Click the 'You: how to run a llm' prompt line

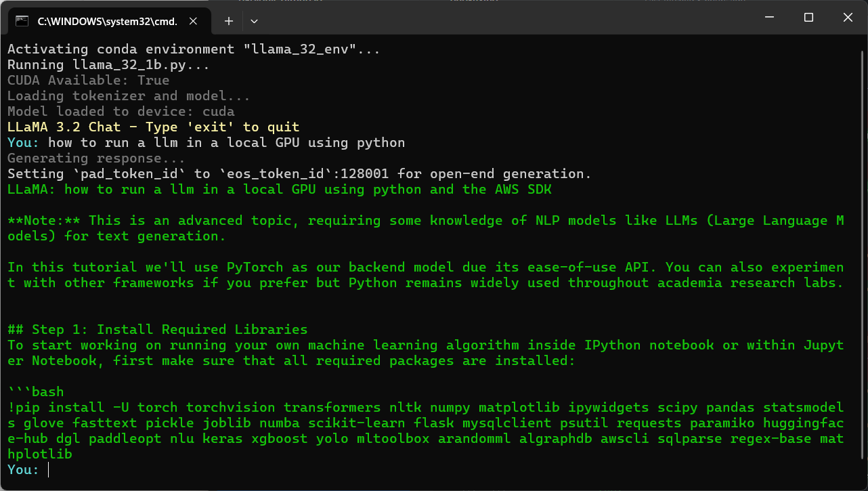pos(207,143)
